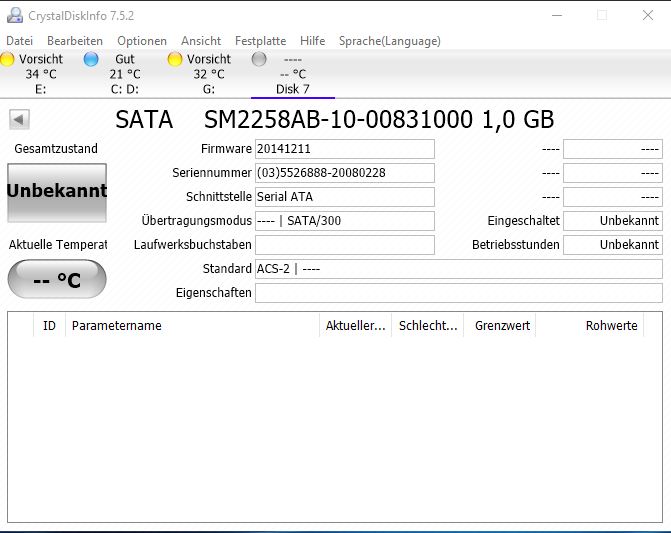The image size is (671, 533).
Task: Click the Rohwerte column header
Action: (x=590, y=326)
